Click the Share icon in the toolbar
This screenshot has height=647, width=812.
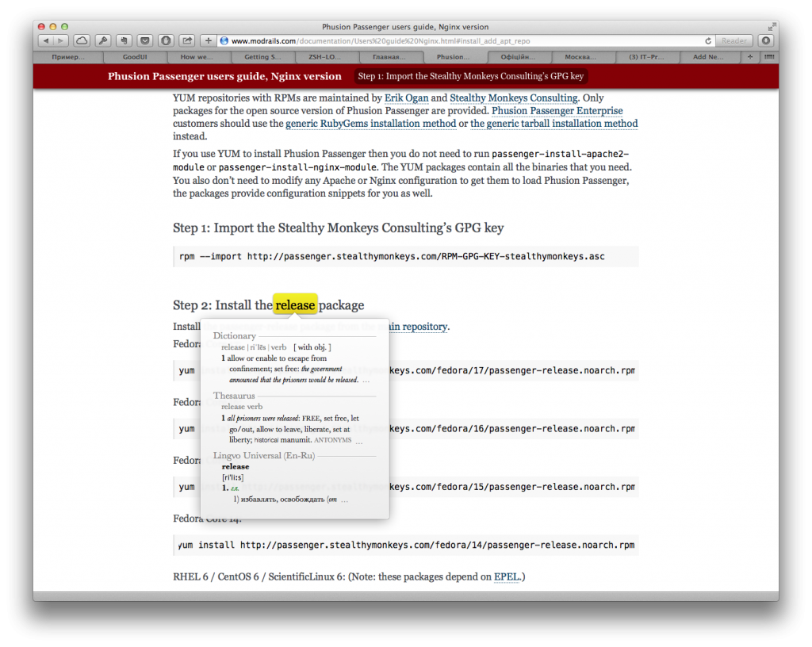[186, 40]
